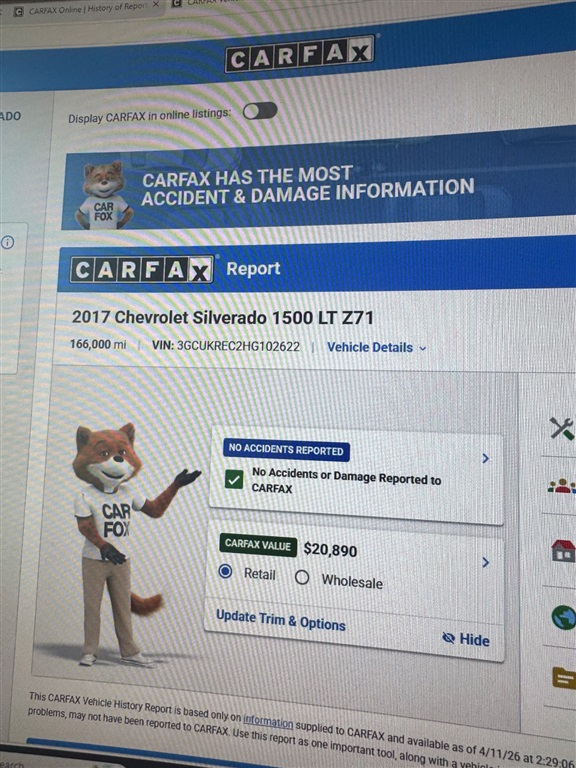
Task: Switch to CARFAX Online History of Reports tab
Action: [83, 8]
